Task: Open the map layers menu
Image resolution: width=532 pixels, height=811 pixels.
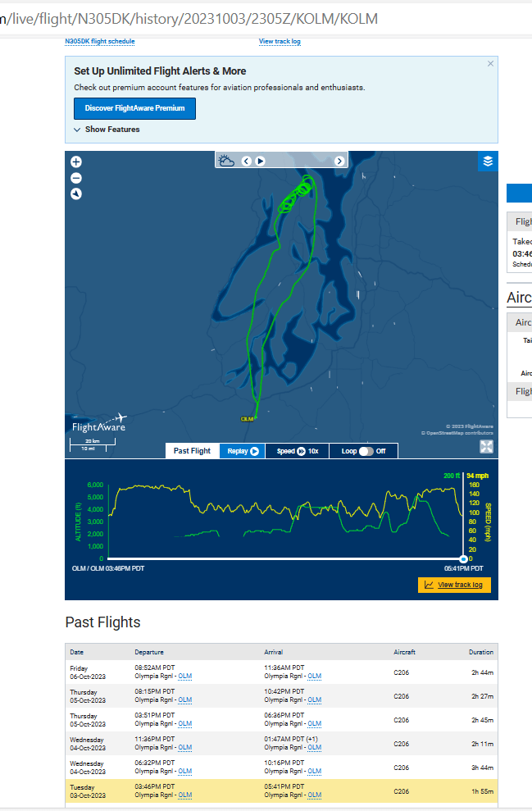Action: click(488, 162)
